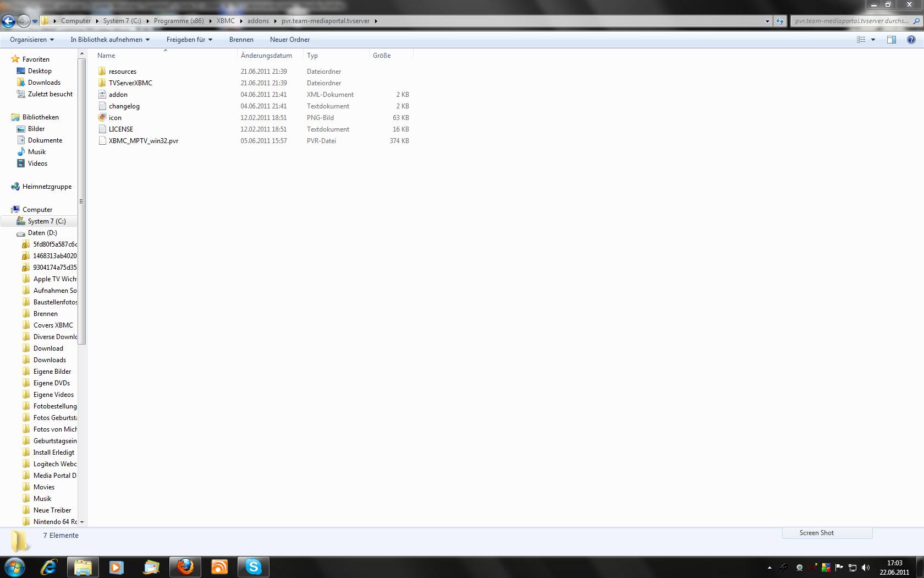The image size is (924, 578).
Task: Select the changelog text file icon
Action: click(102, 106)
